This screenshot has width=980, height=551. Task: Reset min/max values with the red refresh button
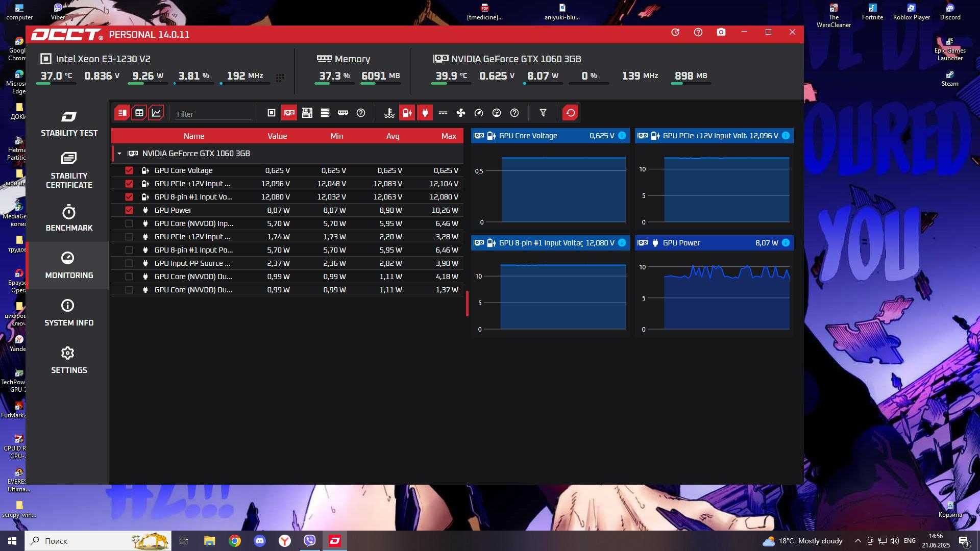tap(571, 113)
